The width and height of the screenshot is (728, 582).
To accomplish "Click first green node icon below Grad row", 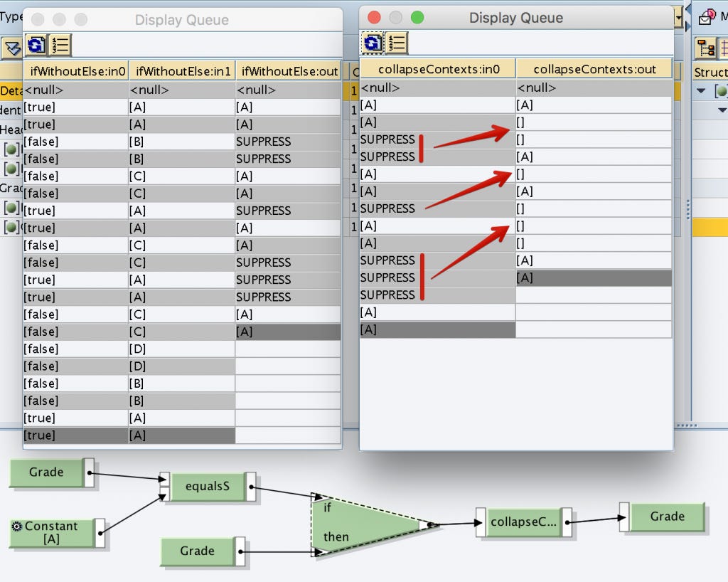I will pos(11,208).
